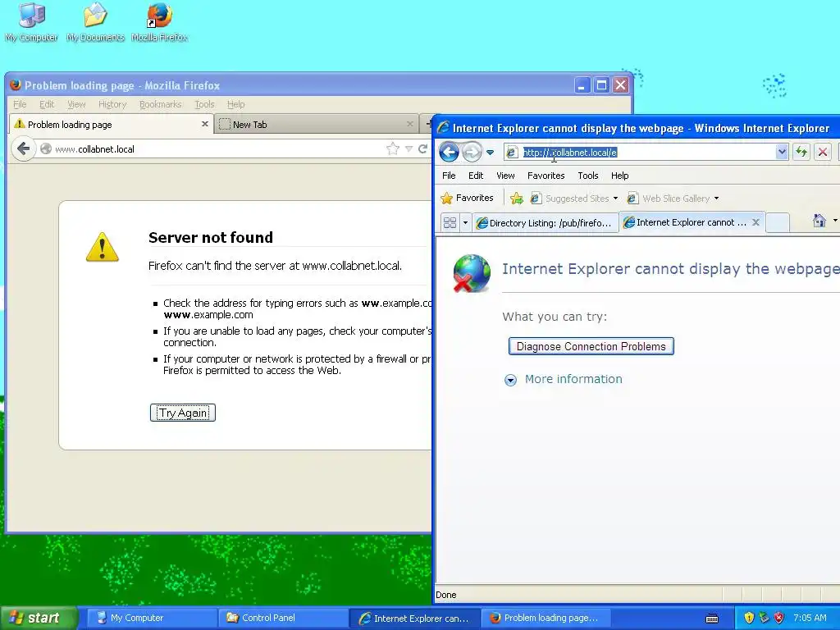Open Internet Explorer View menu
This screenshot has height=630, width=840.
click(x=505, y=176)
